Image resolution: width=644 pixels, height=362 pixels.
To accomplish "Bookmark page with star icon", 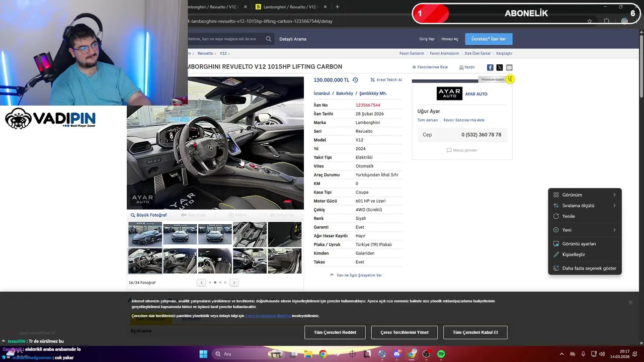I will (x=590, y=21).
